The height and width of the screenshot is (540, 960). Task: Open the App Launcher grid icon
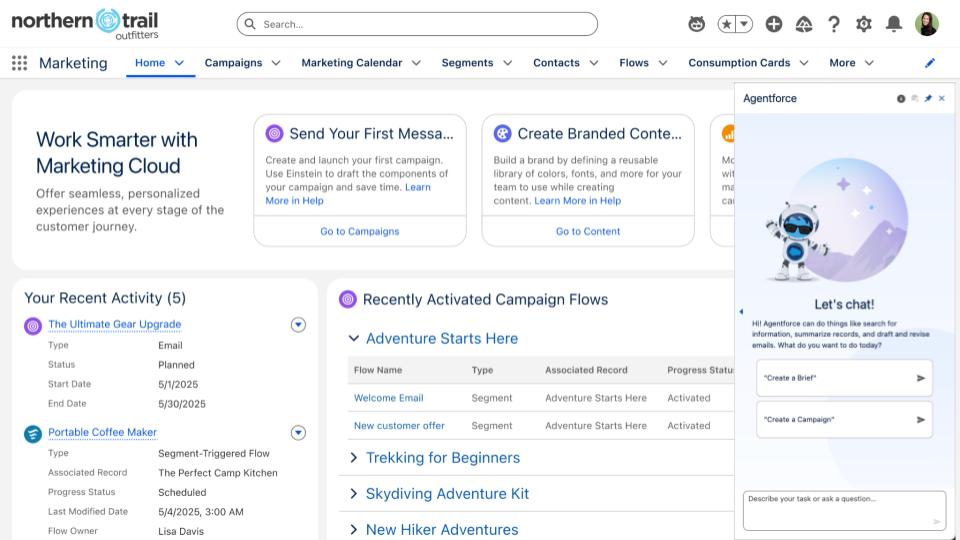click(x=20, y=63)
